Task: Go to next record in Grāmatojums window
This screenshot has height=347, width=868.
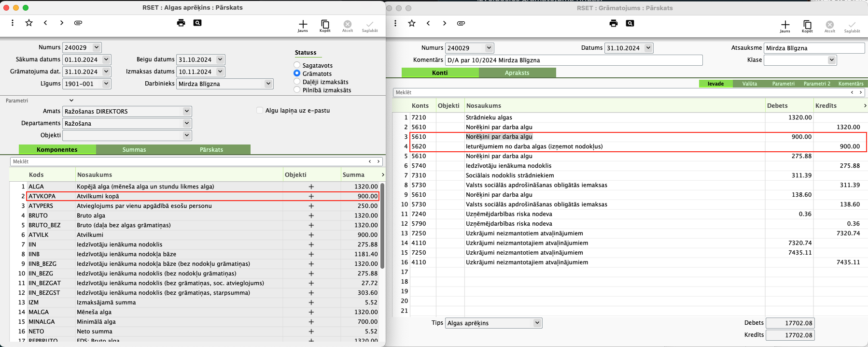Action: (x=444, y=23)
